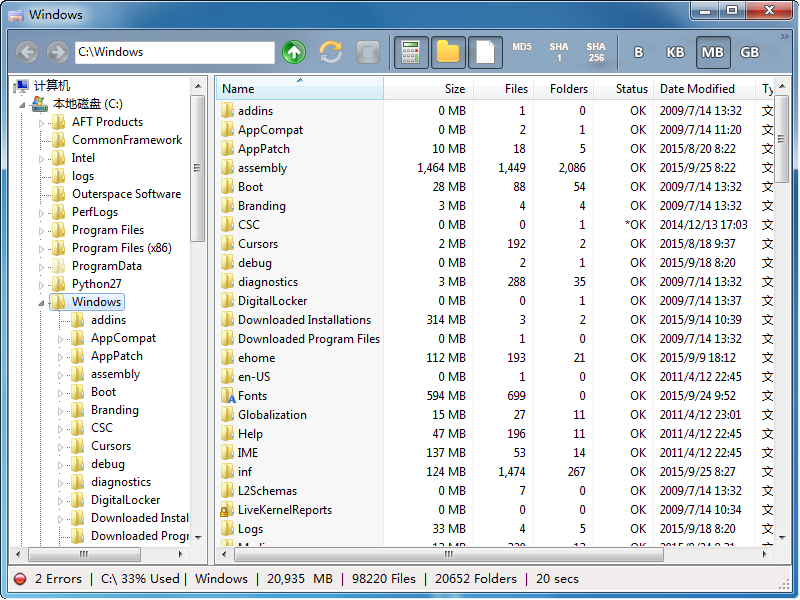Click the Back navigation arrow
This screenshot has height=600, width=800.
tap(27, 52)
